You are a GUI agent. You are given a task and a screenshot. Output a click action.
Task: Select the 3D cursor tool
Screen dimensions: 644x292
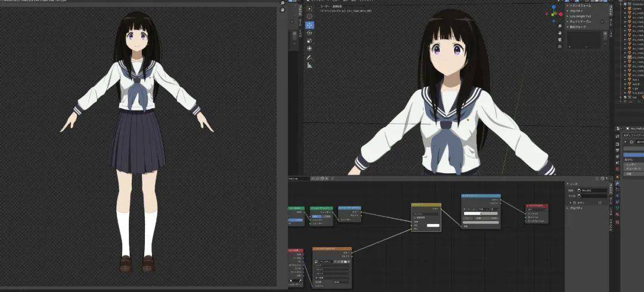coord(309,17)
